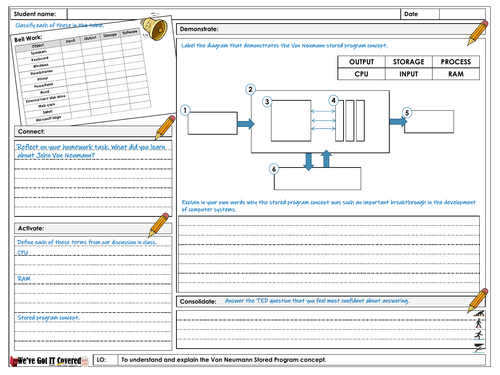Viewport: 500px width, 375px height.
Task: Click the Consolidate section heading
Action: coord(198,301)
